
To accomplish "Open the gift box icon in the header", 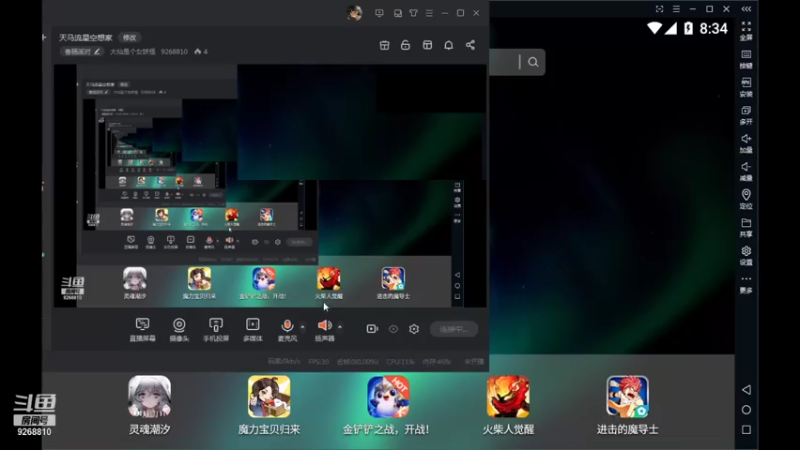I will click(x=385, y=45).
